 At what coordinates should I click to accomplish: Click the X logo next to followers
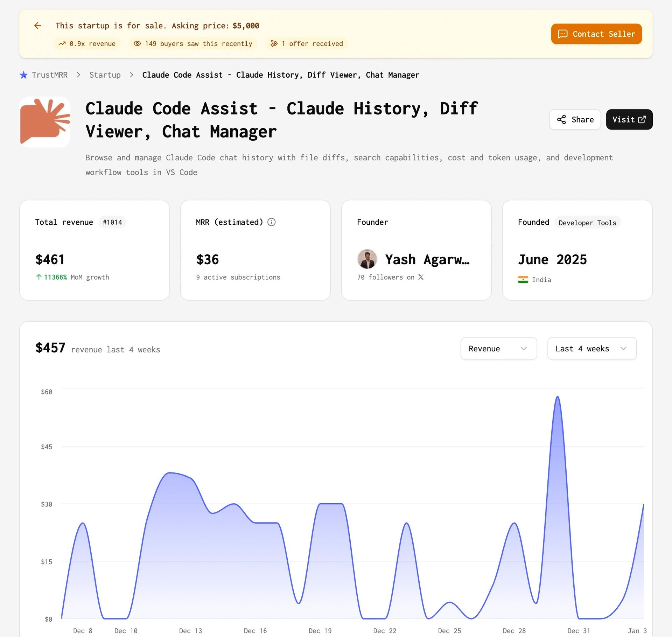421,277
